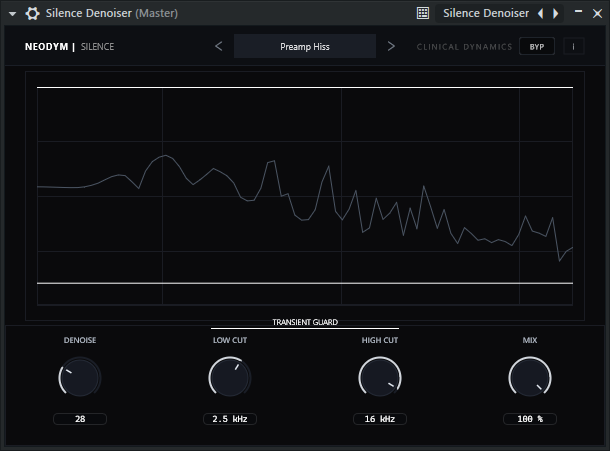Expand the plugin window menu arrow
The height and width of the screenshot is (451, 610).
(x=12, y=14)
